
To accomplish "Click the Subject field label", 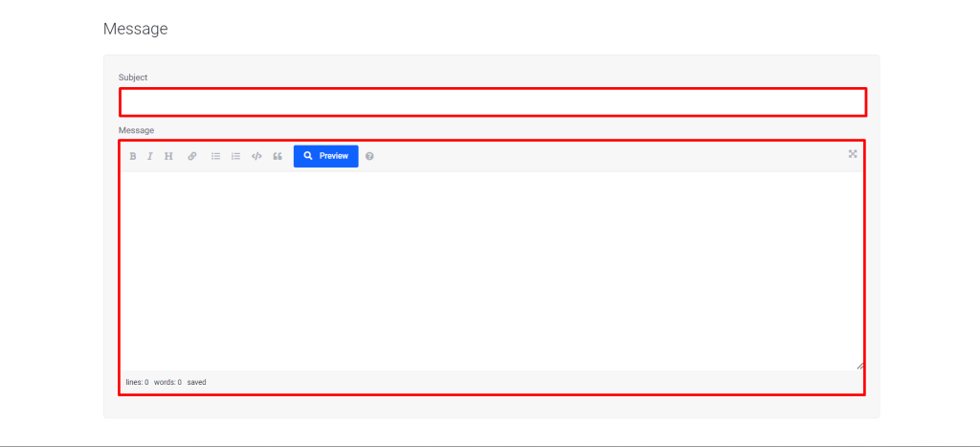I will coord(132,78).
